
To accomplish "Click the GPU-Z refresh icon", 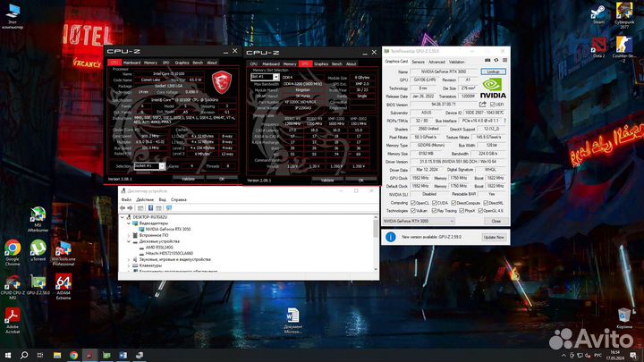I will [496, 61].
